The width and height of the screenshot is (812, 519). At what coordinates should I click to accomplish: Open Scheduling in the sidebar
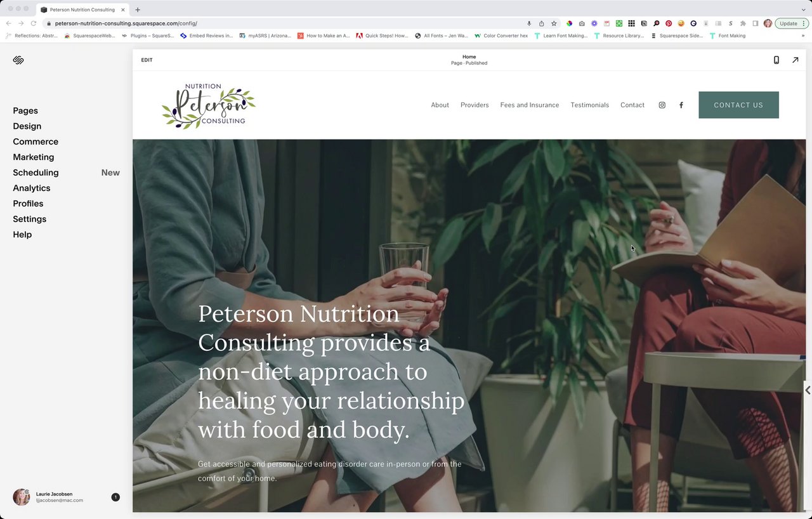coord(36,173)
